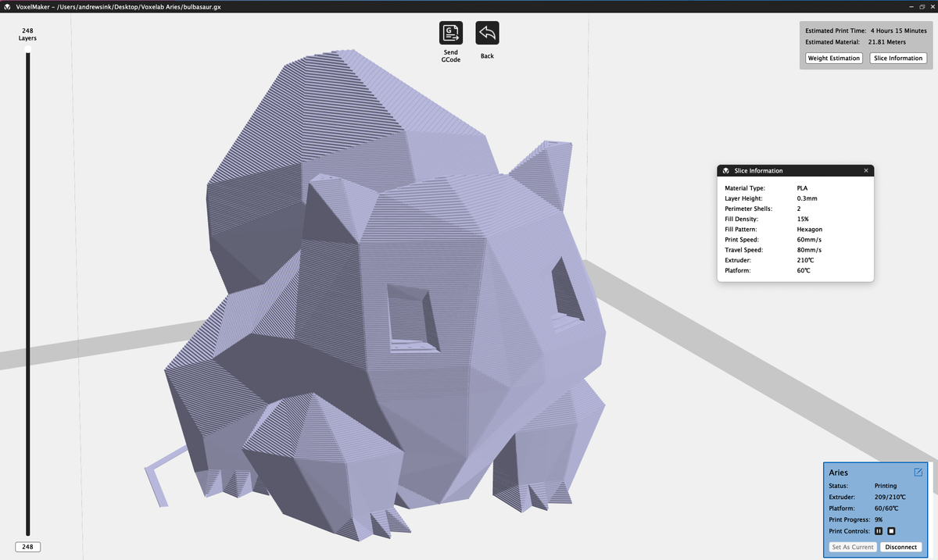Pause the print in the Aries panel

pos(879,530)
